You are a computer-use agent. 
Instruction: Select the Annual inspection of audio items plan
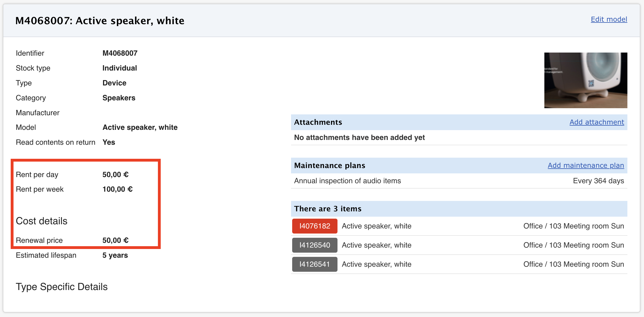point(347,181)
